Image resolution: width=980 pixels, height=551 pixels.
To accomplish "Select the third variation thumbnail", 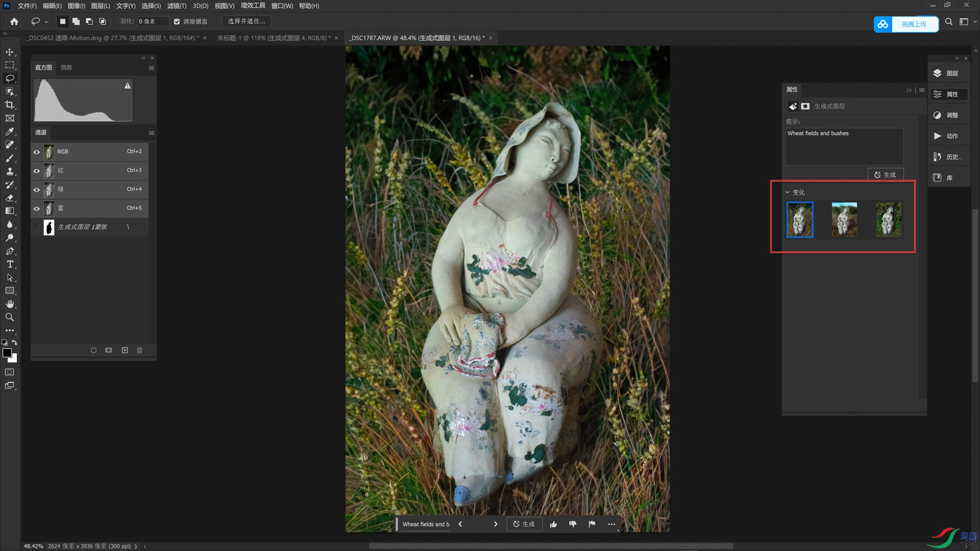I will point(888,219).
